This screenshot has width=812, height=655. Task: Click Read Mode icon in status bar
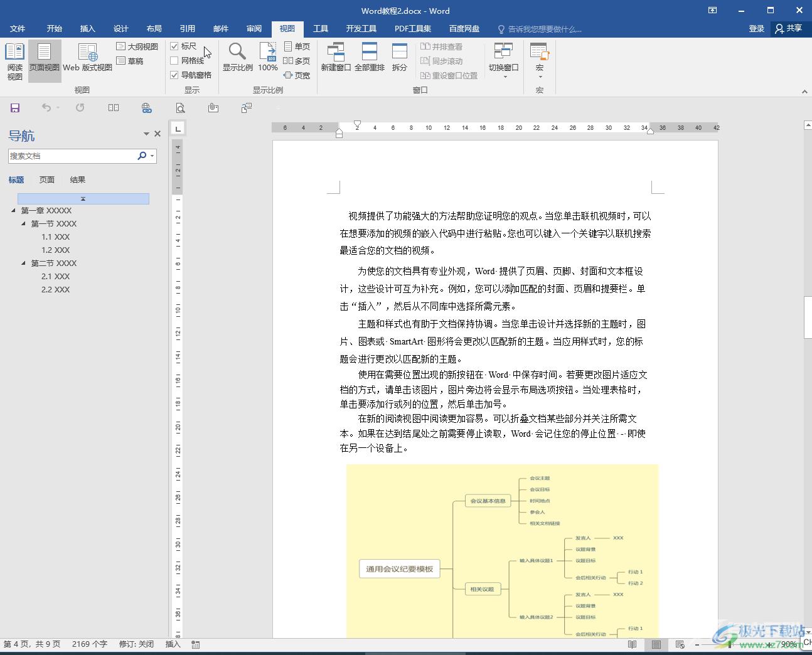[633, 644]
